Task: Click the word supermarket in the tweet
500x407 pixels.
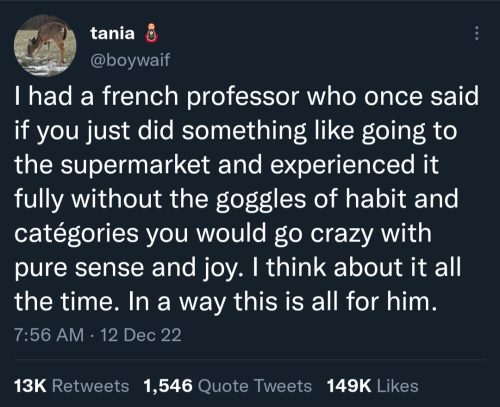Action: (x=135, y=165)
